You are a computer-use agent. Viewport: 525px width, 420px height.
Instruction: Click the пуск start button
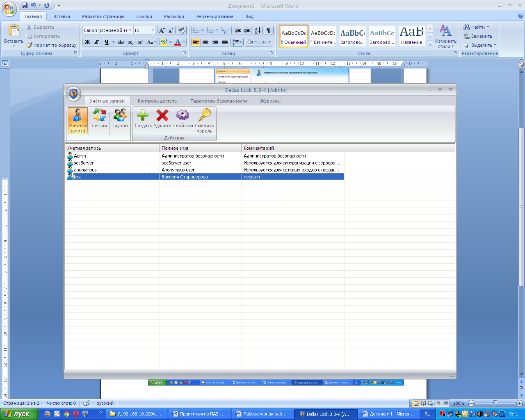coord(19,414)
